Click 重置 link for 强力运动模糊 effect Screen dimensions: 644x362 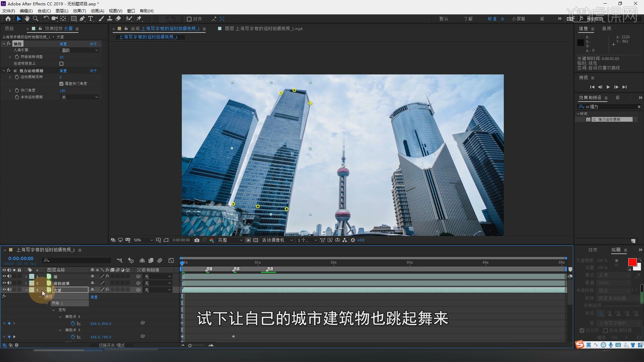pos(63,71)
